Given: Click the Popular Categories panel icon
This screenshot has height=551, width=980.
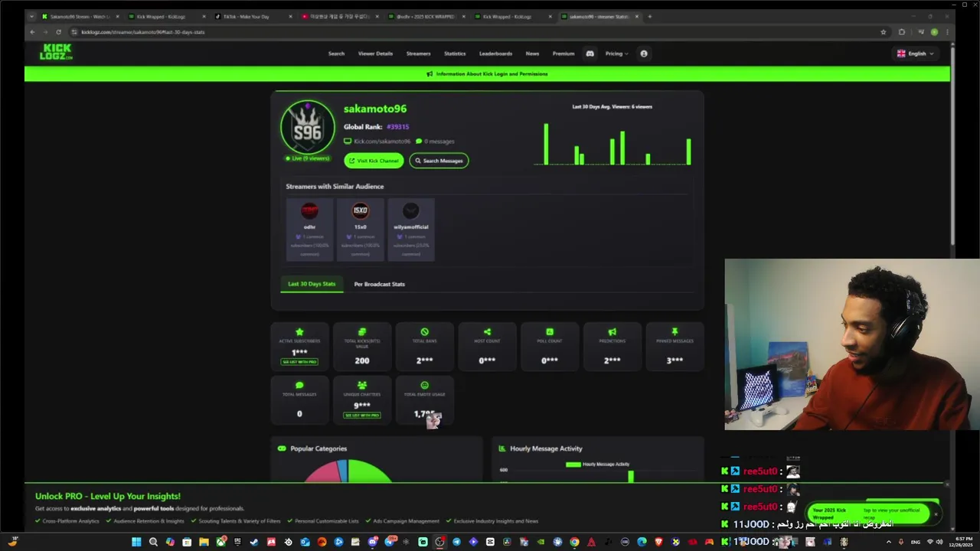Looking at the screenshot, I should click(x=282, y=448).
